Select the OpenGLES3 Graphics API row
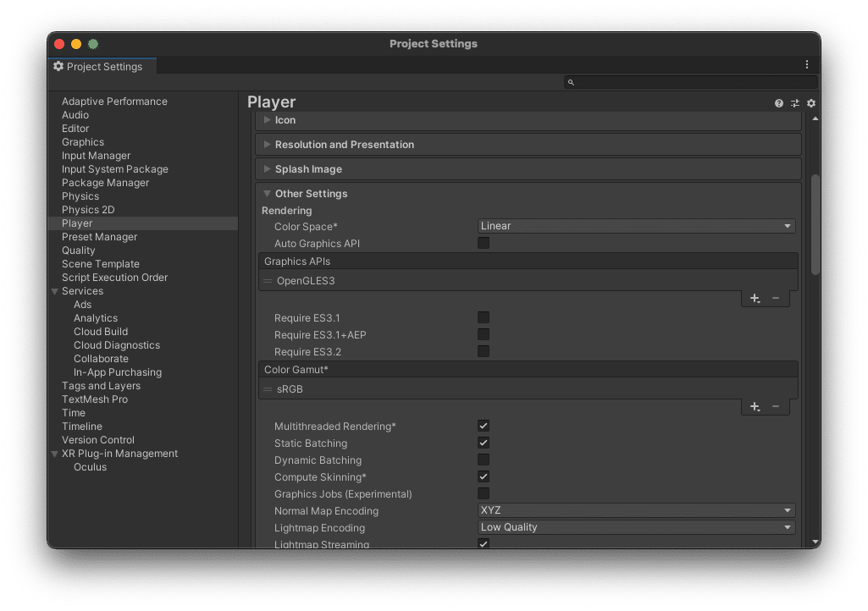868x611 pixels. tap(528, 281)
